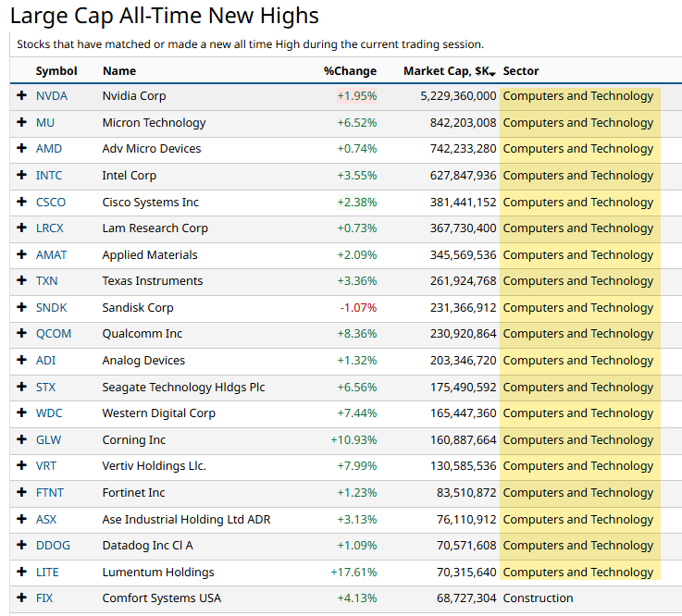Sort by the Sector column header
The width and height of the screenshot is (682, 616).
pos(521,71)
